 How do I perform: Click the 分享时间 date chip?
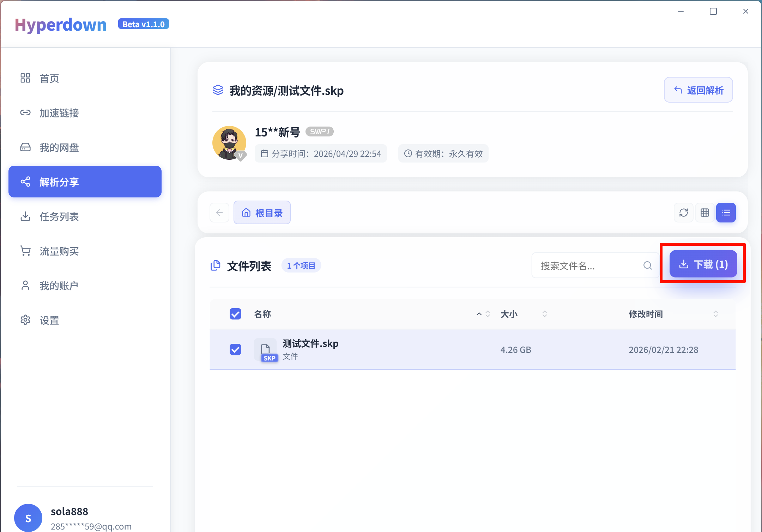(x=321, y=153)
